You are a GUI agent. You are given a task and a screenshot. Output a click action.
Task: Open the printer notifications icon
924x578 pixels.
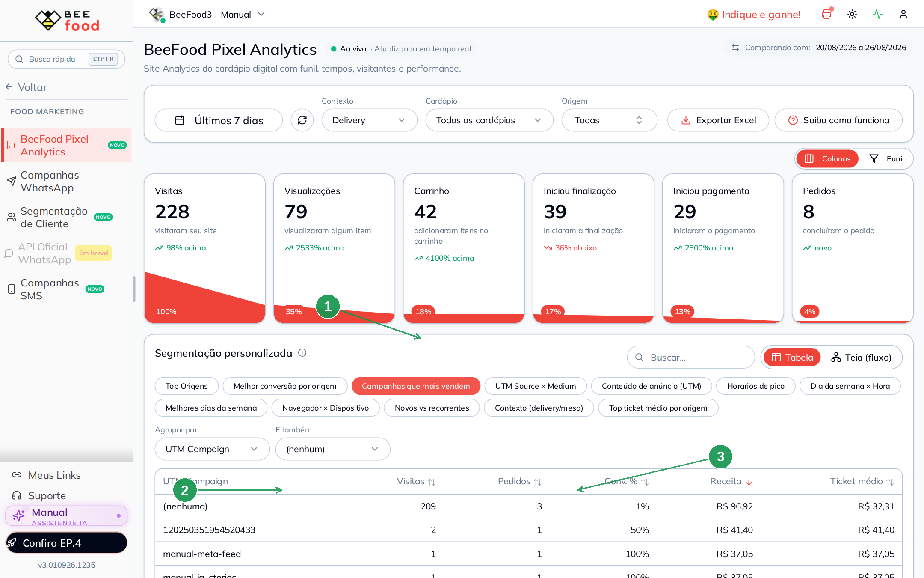tap(826, 14)
